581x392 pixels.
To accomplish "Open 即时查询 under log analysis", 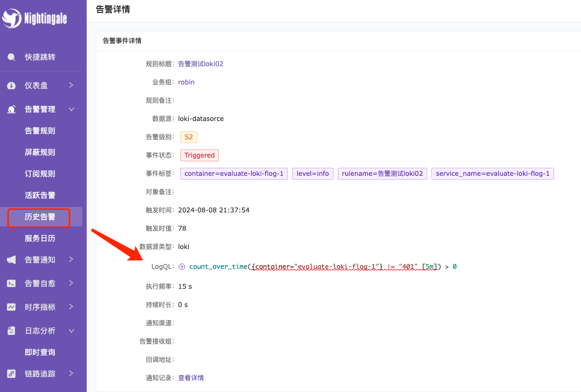I will (x=40, y=352).
